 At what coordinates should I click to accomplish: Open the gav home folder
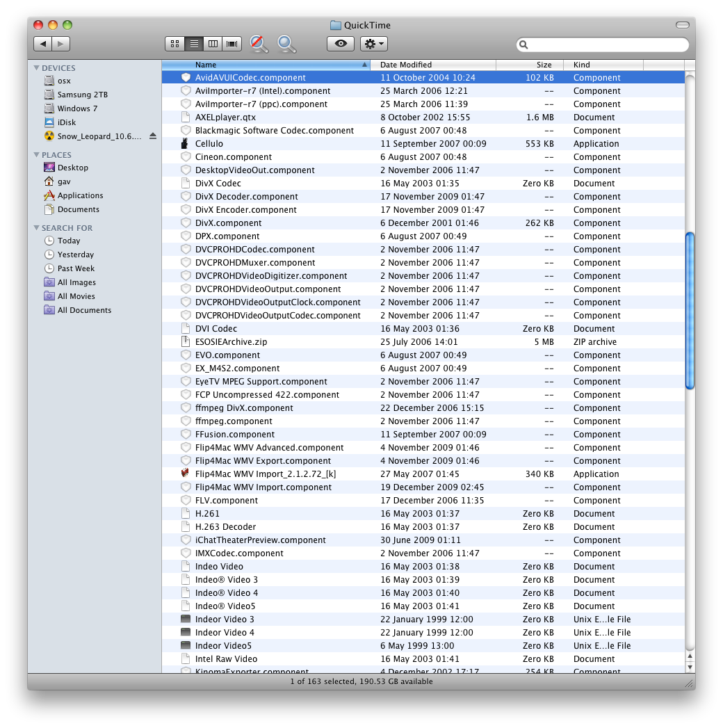64,181
